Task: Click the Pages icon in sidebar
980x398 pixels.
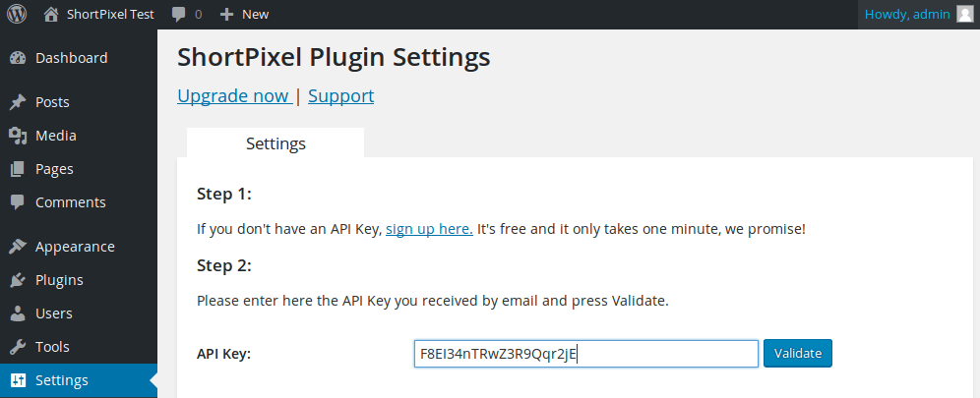Action: click(x=18, y=169)
